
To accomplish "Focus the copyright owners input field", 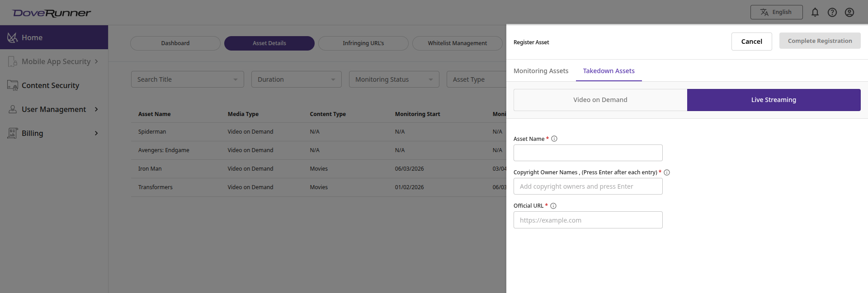I will pyautogui.click(x=588, y=186).
